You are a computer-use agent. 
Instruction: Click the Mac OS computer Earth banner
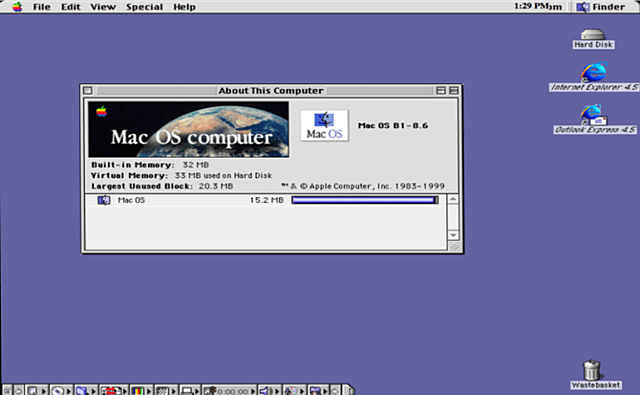click(x=189, y=129)
